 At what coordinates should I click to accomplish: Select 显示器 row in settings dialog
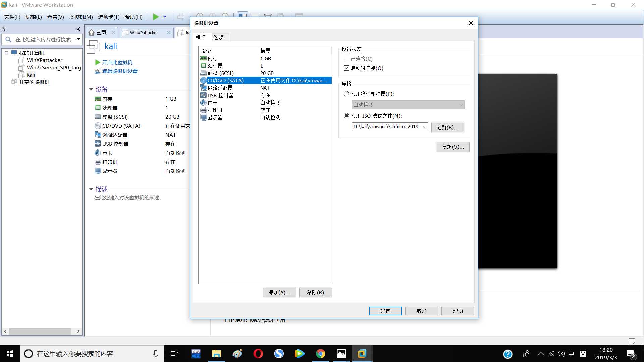pos(265,117)
